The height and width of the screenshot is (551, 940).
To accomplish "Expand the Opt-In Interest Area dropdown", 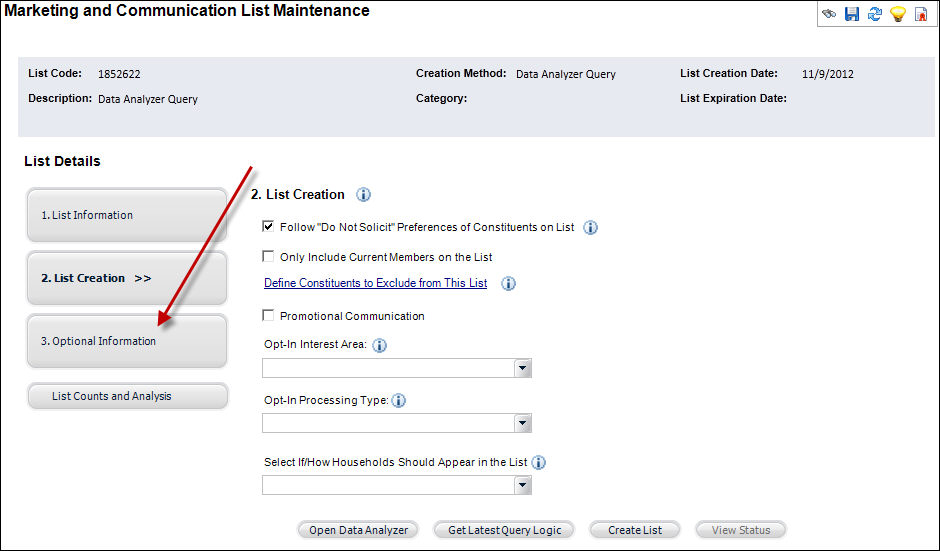I will (x=522, y=369).
